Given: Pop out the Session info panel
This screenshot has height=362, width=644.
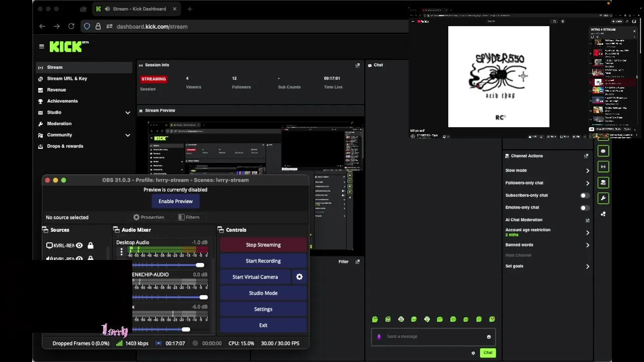Looking at the screenshot, I should (x=358, y=65).
